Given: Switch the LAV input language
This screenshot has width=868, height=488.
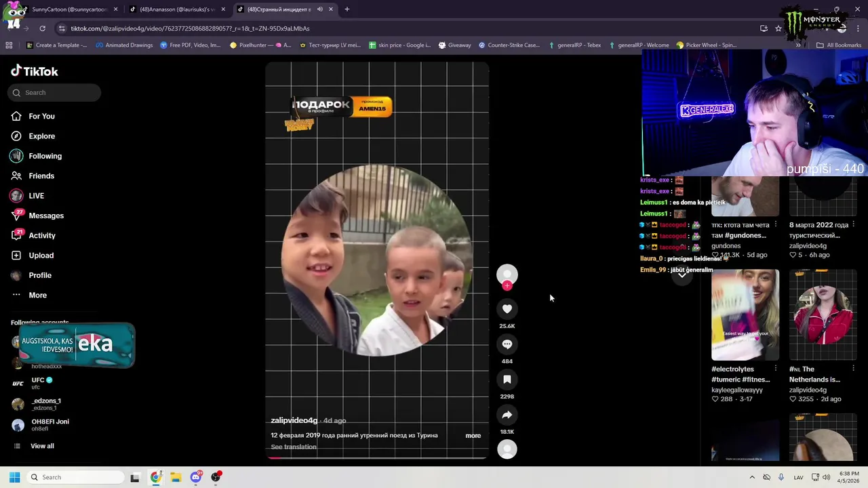Looking at the screenshot, I should click(x=799, y=477).
